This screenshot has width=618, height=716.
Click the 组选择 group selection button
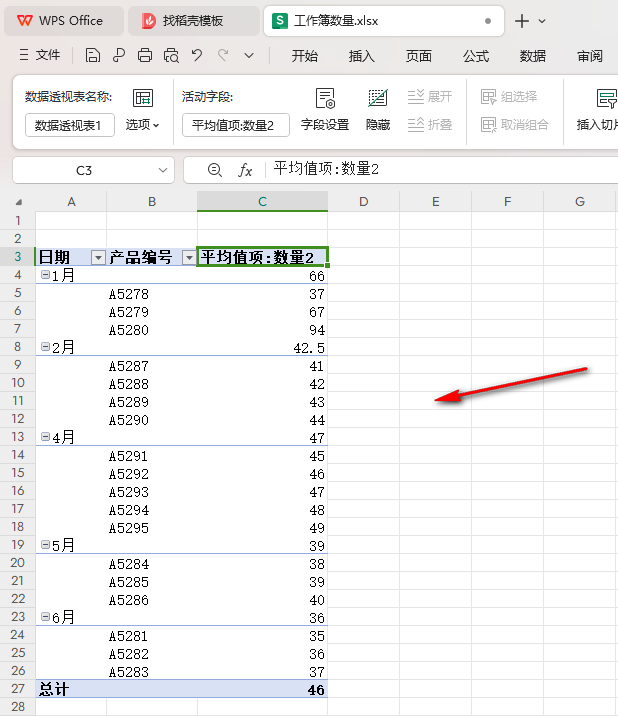508,97
